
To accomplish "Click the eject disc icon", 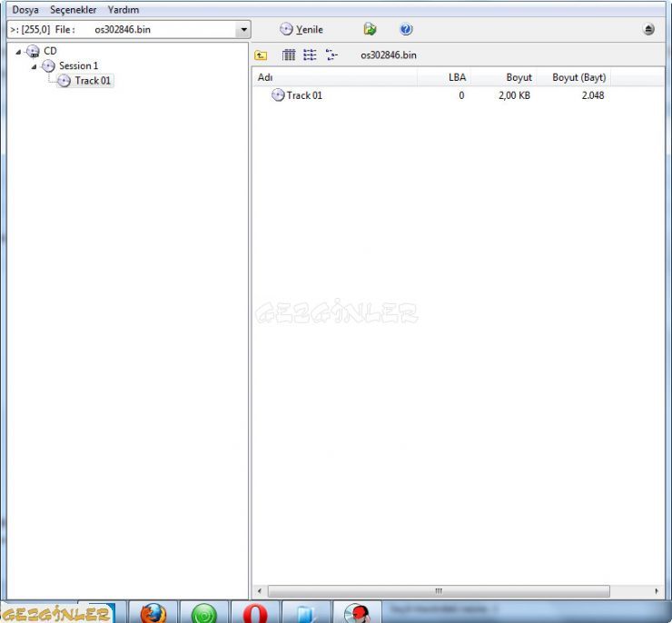I will click(649, 29).
